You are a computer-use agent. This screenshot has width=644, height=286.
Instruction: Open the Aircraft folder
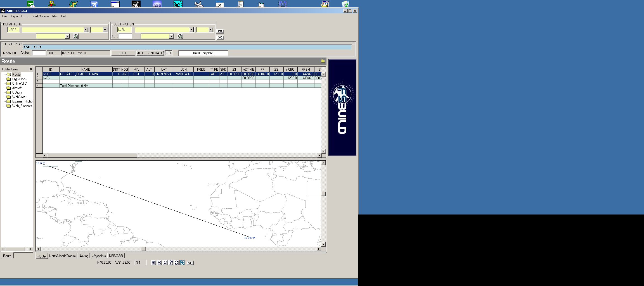click(17, 88)
